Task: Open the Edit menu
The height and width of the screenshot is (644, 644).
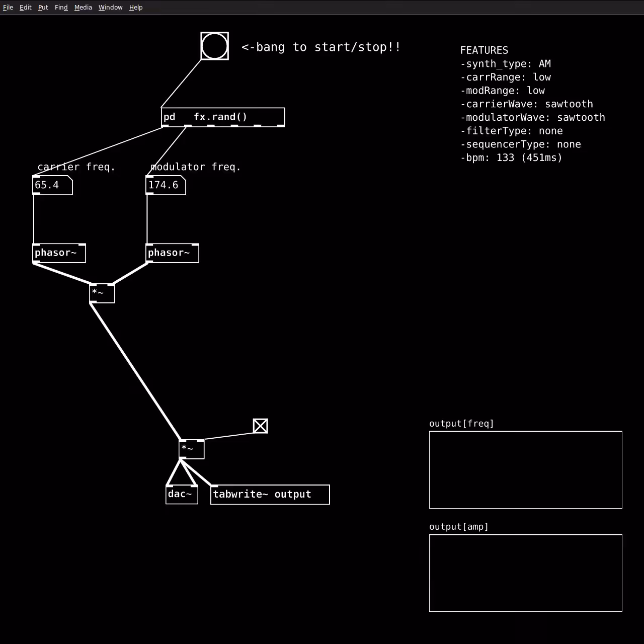Action: 26,8
